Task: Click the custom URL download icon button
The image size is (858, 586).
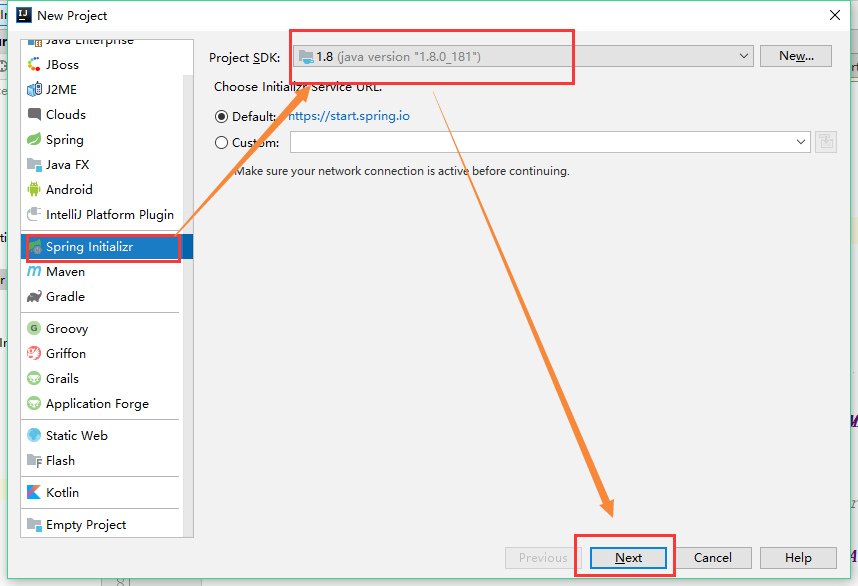Action: pos(826,142)
